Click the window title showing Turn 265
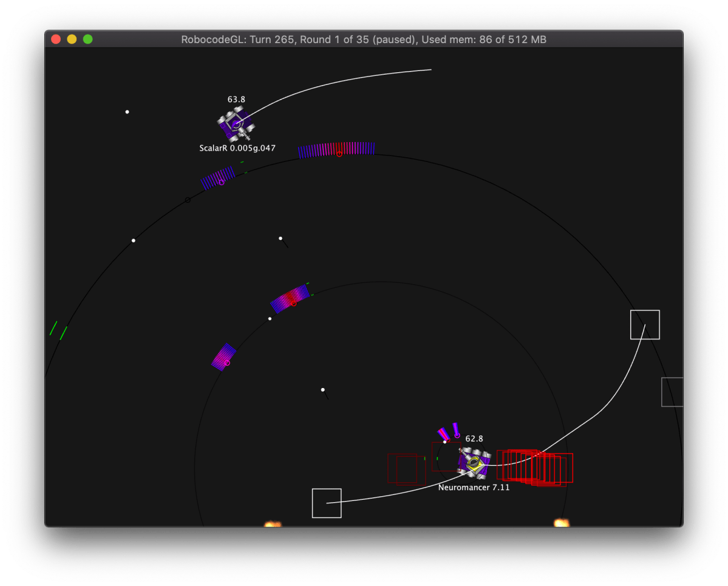This screenshot has width=728, height=586. 364,39
